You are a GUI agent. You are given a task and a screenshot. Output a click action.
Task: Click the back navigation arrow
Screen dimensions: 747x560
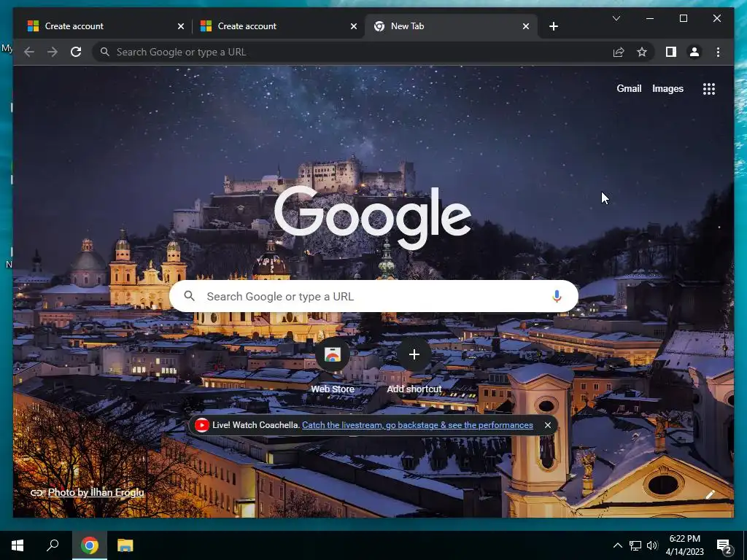tap(29, 52)
